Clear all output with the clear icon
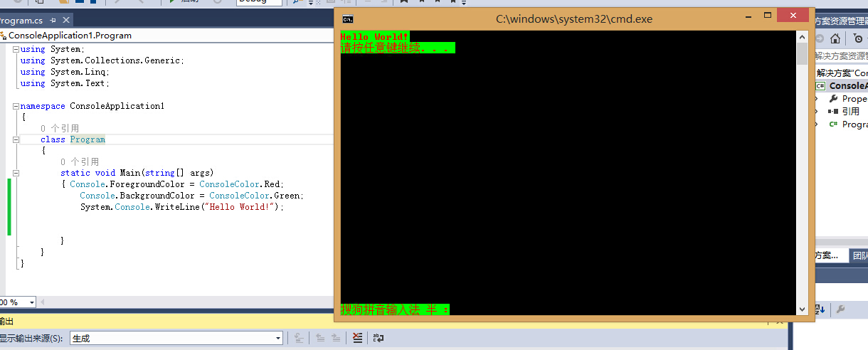The image size is (868, 350). [357, 339]
